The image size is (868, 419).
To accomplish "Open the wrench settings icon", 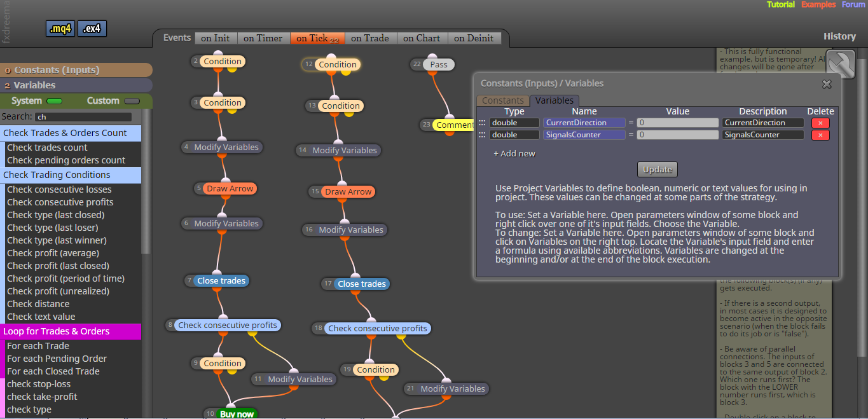I will (x=839, y=65).
